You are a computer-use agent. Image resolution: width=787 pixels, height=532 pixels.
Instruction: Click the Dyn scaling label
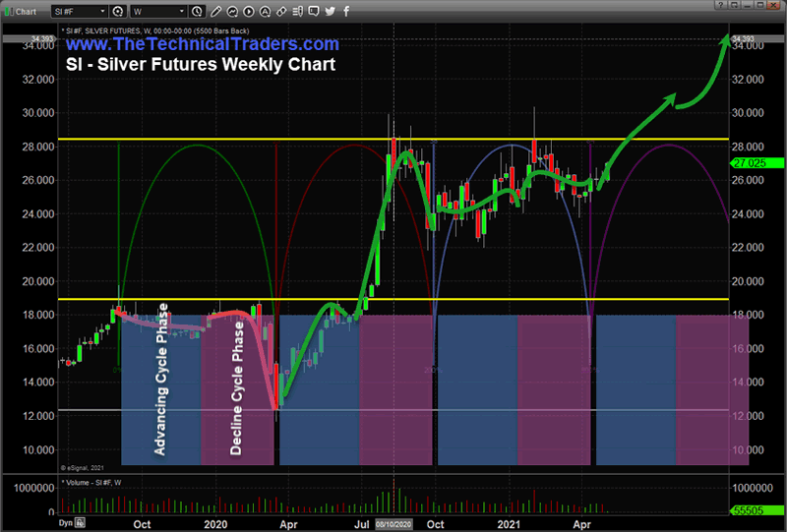click(x=66, y=523)
